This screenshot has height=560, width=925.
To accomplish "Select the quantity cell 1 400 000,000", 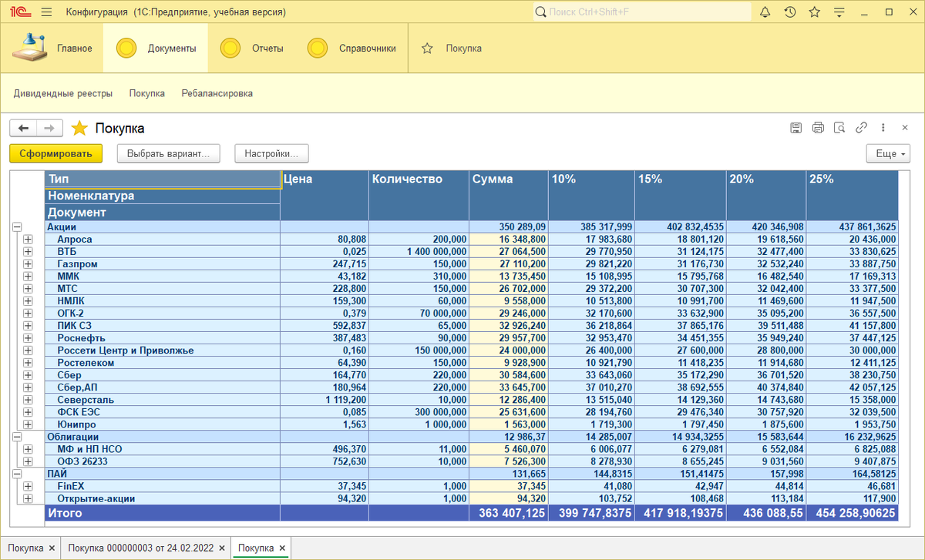I will point(419,252).
